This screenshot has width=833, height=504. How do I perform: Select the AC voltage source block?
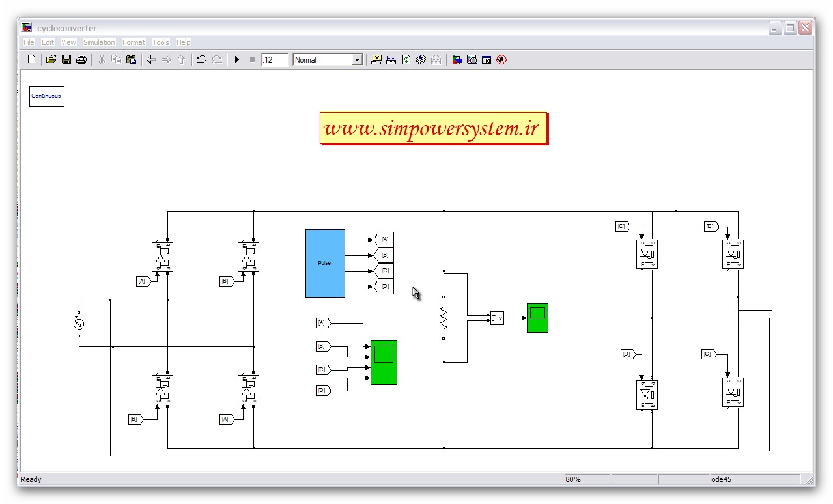click(x=79, y=324)
